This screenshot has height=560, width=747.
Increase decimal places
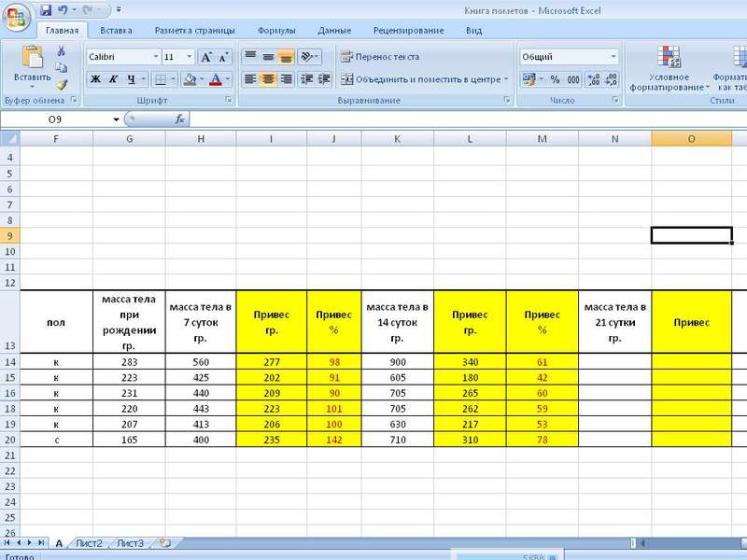[594, 79]
